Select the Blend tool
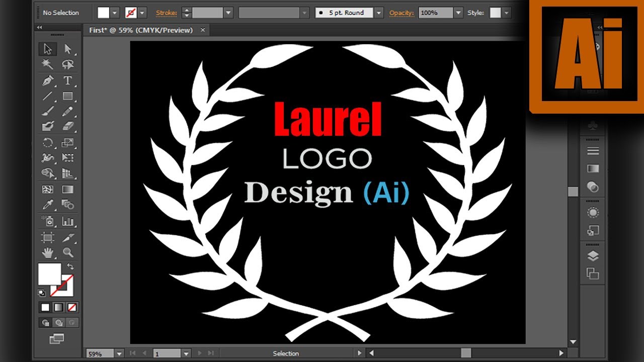 (x=68, y=205)
